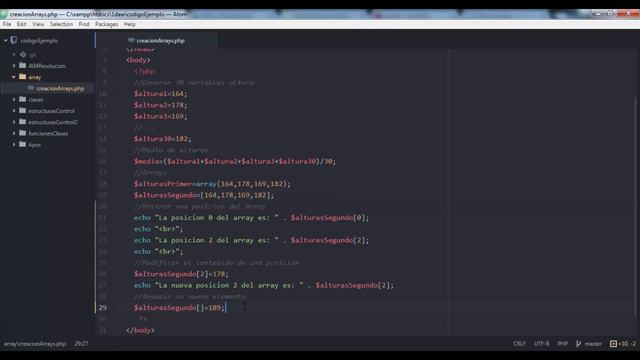Image resolution: width=640 pixels, height=360 pixels.
Task: Click the $alturasSegundo=[164,178,169,182]; line
Action: (204, 195)
